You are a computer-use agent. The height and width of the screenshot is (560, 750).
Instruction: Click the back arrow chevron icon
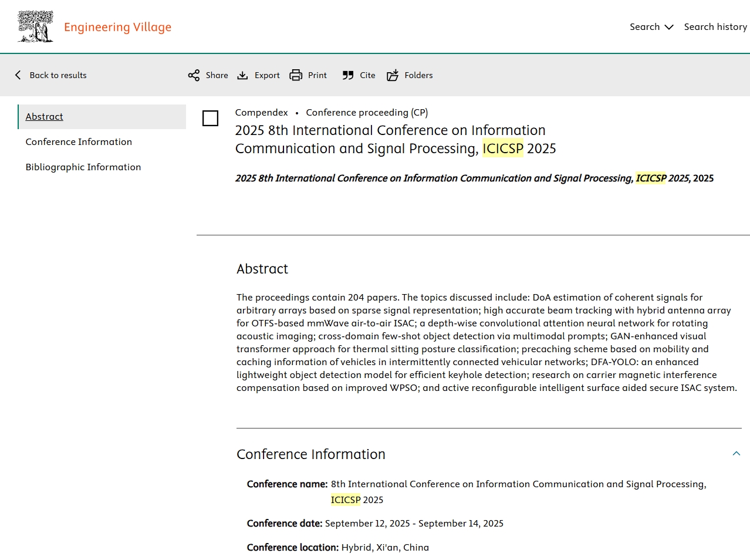18,75
